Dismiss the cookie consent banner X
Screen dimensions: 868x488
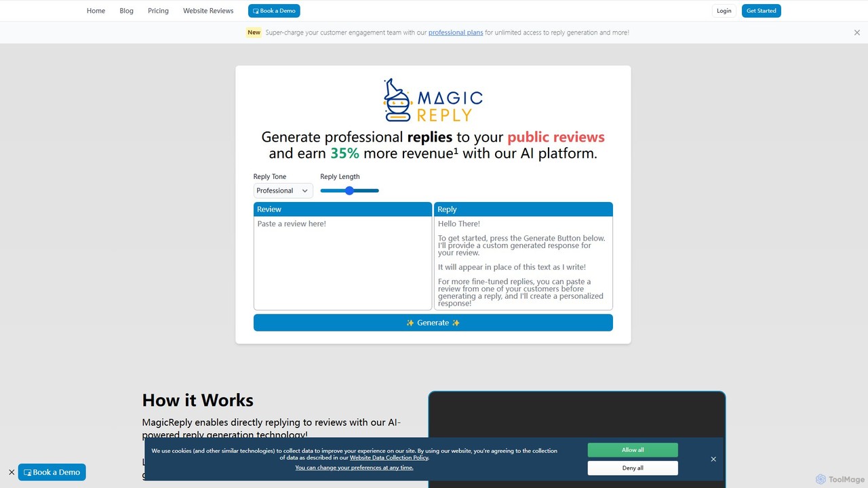point(713,460)
